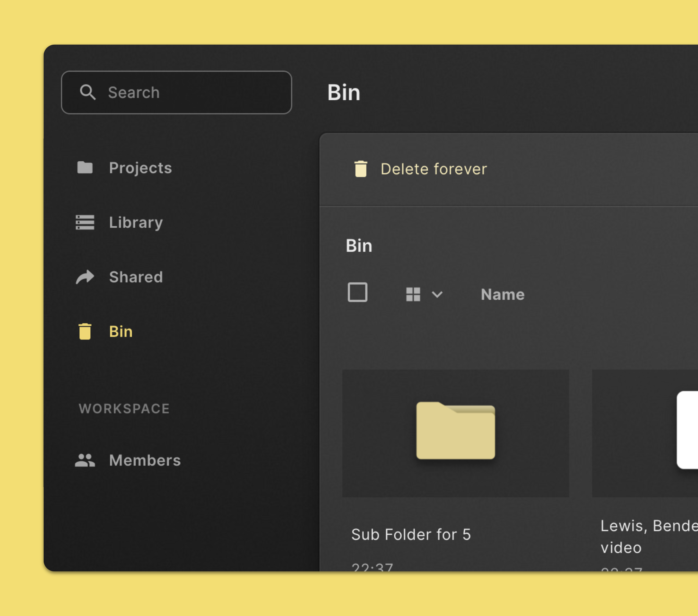Click the yellow Bin trash icon in sidebar
This screenshot has width=698, height=616.
coord(85,331)
